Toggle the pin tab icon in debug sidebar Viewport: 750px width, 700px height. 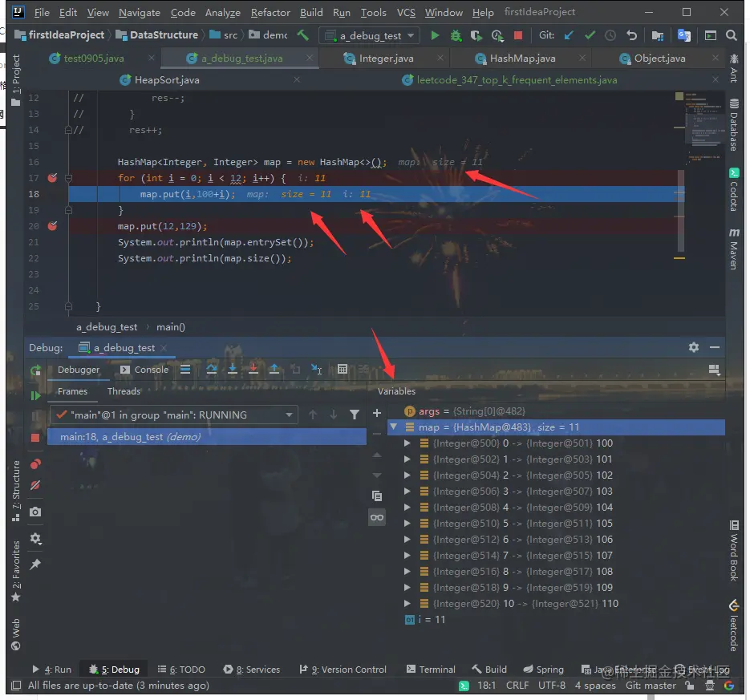click(x=35, y=564)
